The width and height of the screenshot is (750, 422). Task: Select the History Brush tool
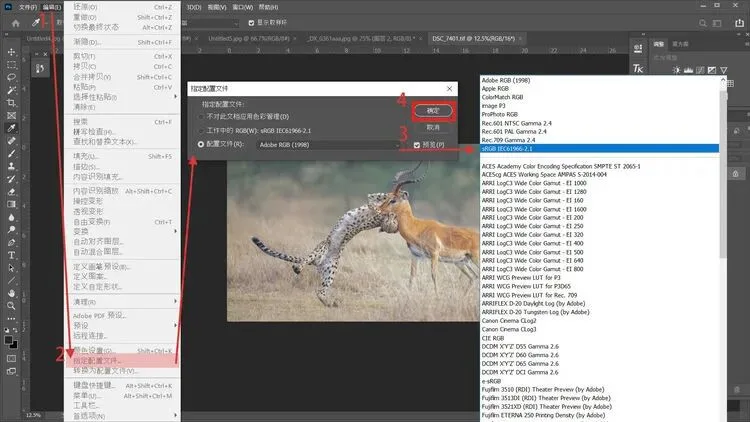pos(11,179)
